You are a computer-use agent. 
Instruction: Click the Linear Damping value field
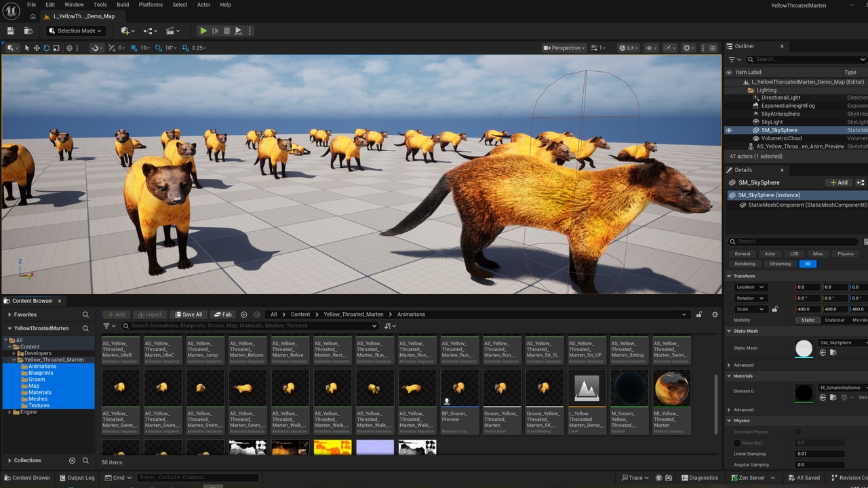[820, 454]
